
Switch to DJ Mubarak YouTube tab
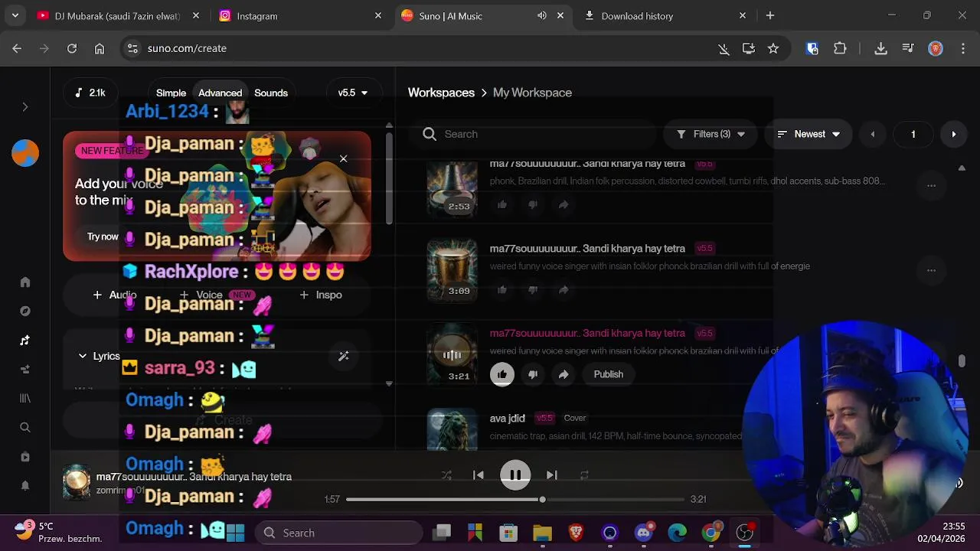119,15
